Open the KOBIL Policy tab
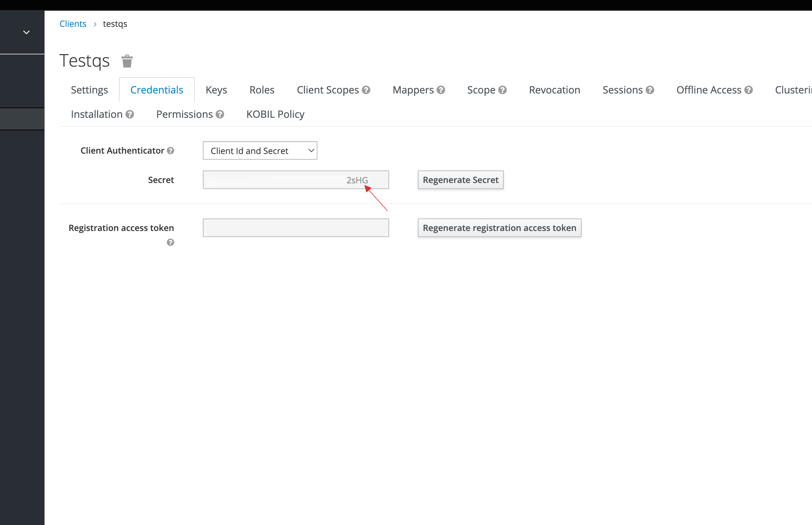 coord(275,114)
